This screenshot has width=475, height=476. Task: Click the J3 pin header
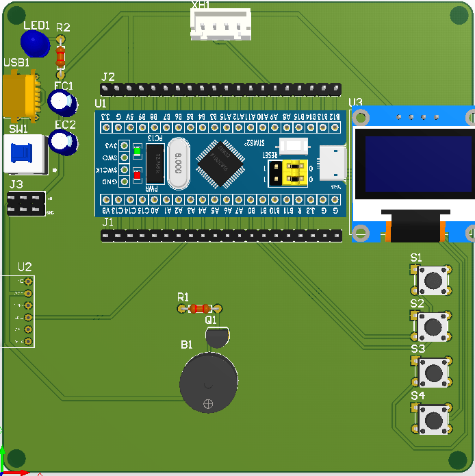pos(26,203)
